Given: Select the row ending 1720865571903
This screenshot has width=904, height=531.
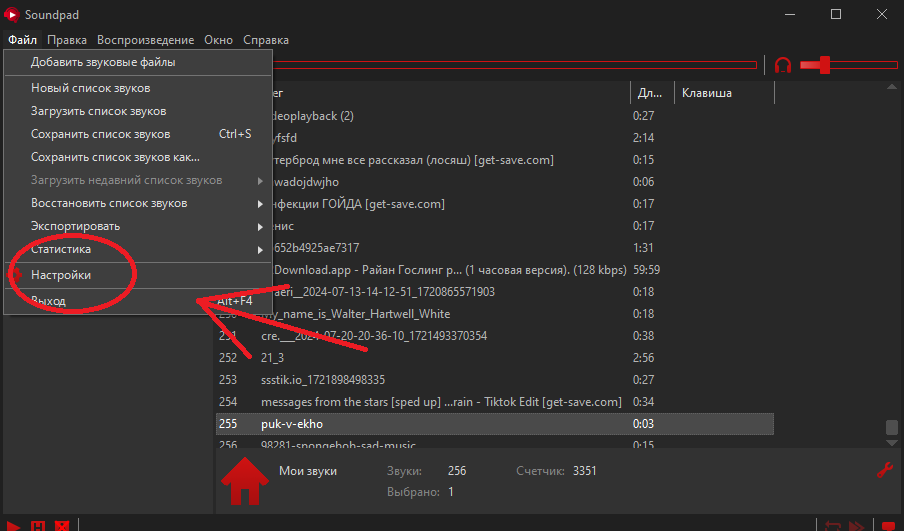Looking at the screenshot, I should (523, 292).
